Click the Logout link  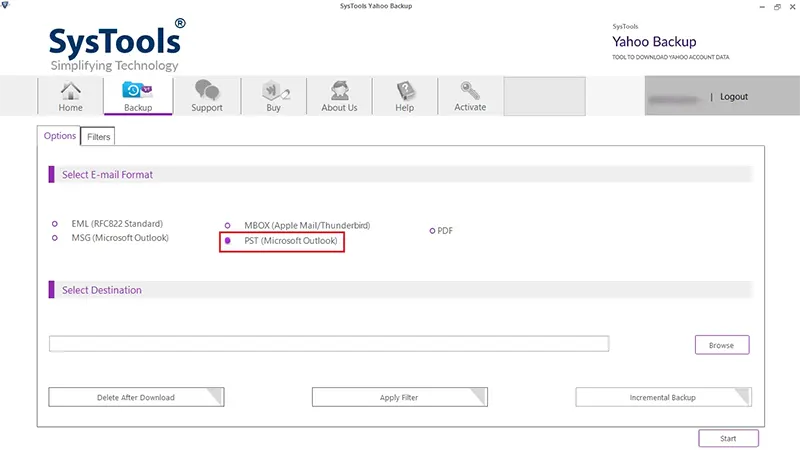[734, 96]
